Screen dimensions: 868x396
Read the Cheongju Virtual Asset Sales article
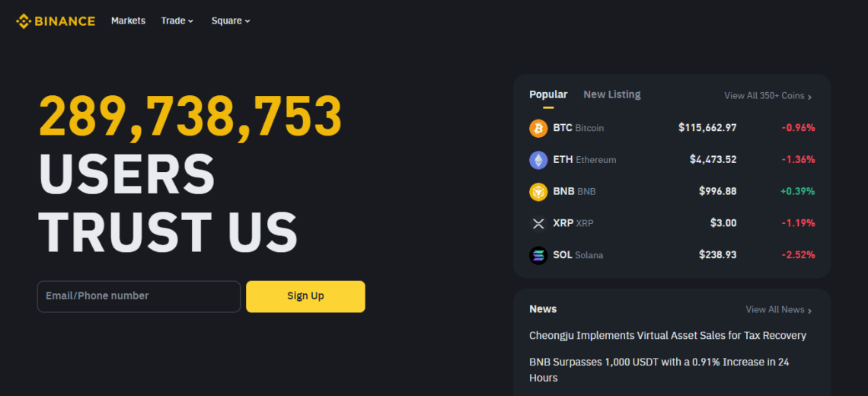[x=667, y=335]
